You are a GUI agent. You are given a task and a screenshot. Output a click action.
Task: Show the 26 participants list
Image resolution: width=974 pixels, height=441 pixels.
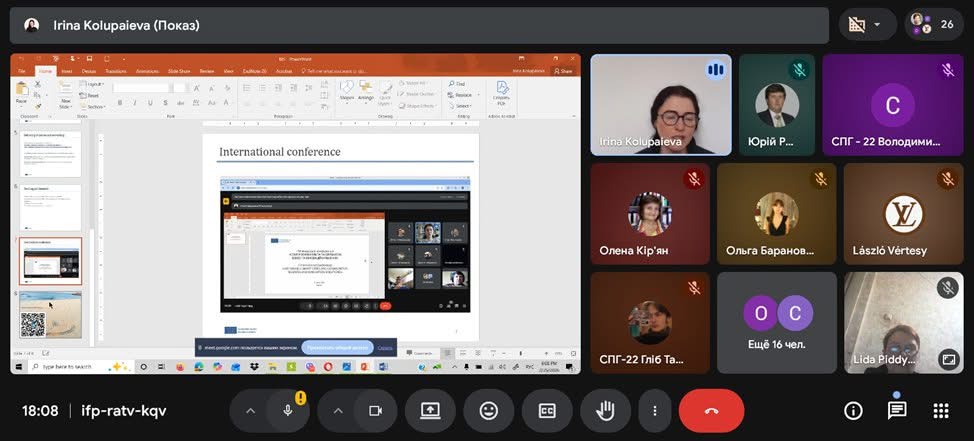coord(934,25)
